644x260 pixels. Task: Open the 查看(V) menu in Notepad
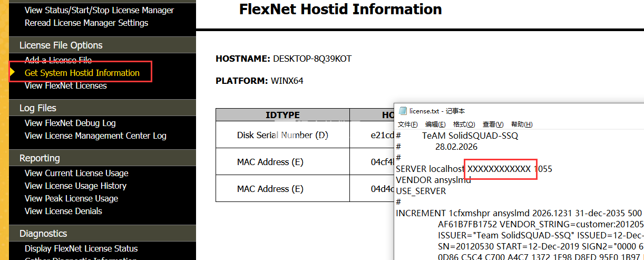(493, 124)
